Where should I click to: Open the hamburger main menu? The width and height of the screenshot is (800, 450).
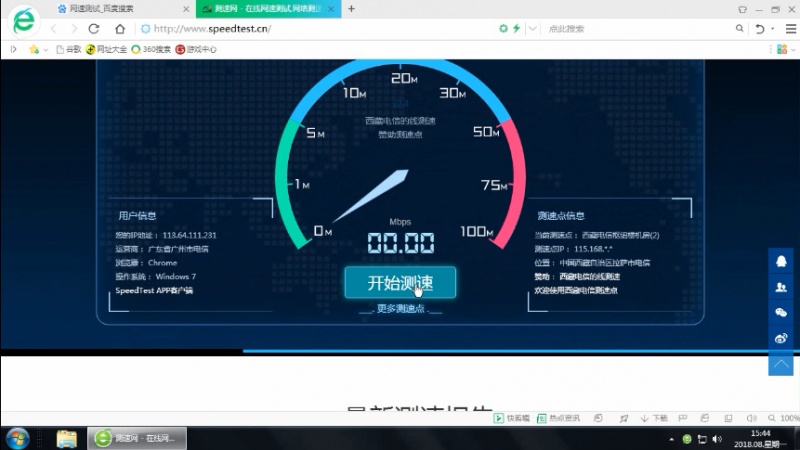pyautogui.click(x=791, y=29)
